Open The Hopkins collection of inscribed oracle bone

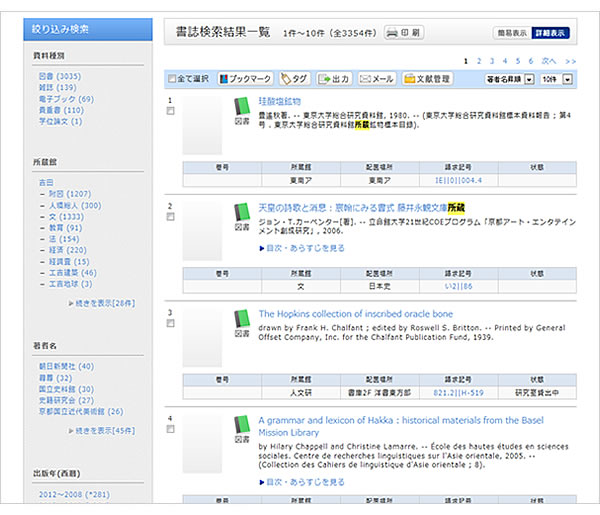[x=355, y=313]
